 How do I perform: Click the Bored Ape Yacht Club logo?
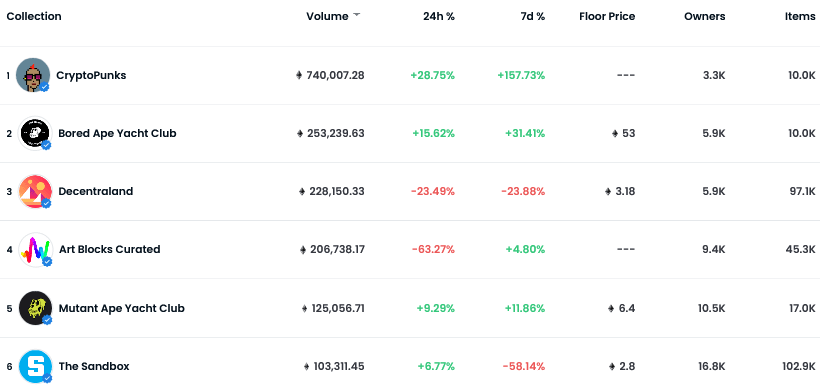[x=35, y=133]
